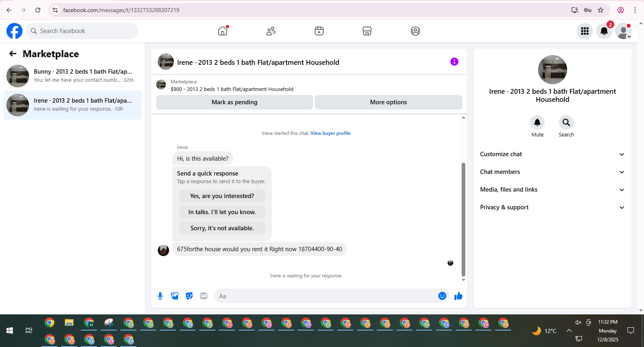This screenshot has width=644, height=347.
Task: Click the message '675forthe house would you rent it'
Action: tap(260, 249)
